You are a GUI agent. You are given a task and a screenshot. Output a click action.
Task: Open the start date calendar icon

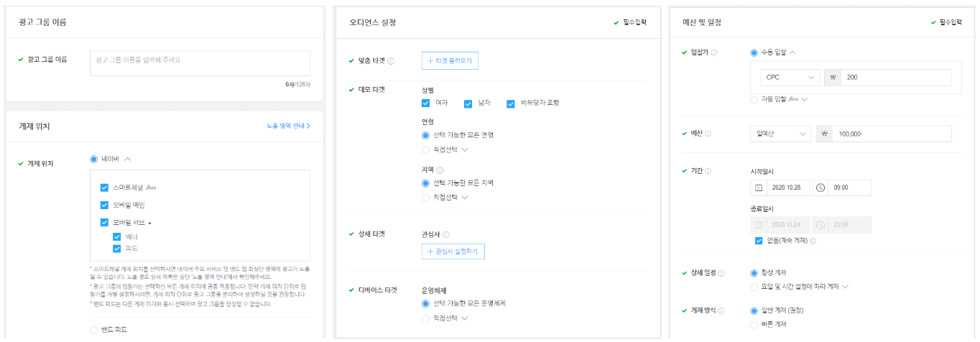(x=757, y=188)
